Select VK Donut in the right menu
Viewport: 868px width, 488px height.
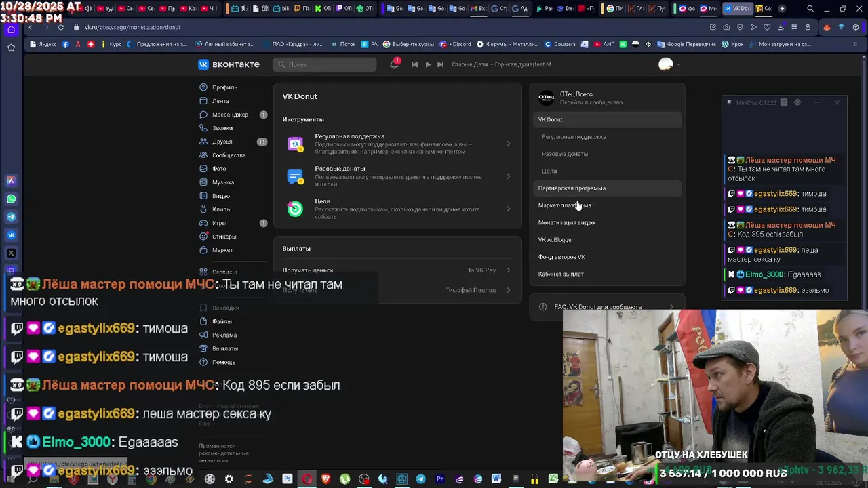[x=607, y=119]
